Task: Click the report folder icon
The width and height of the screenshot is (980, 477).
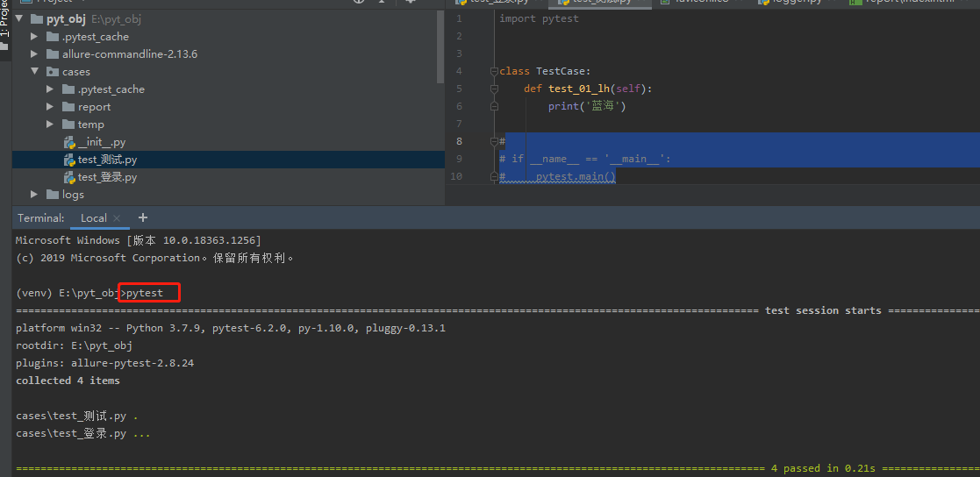Action: tap(68, 107)
